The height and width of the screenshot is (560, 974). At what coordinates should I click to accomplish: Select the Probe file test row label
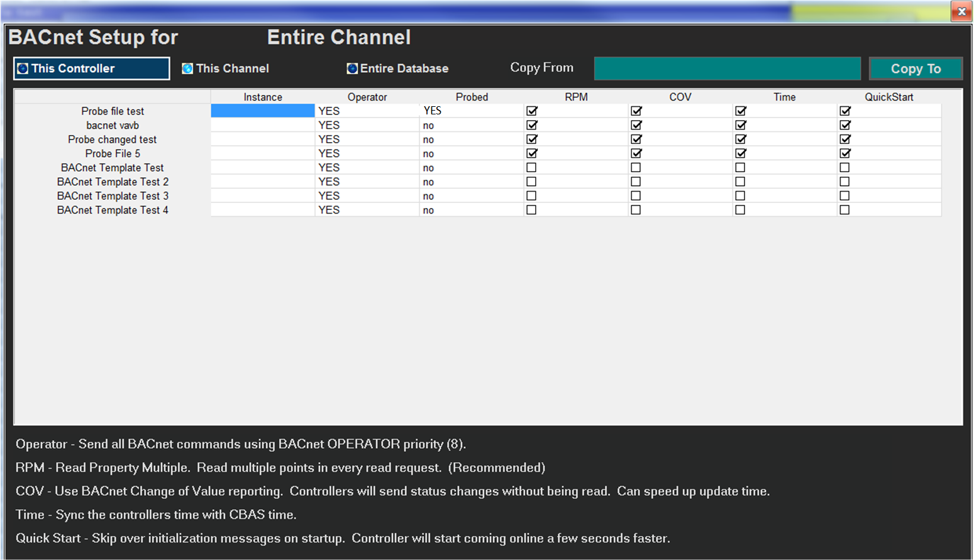113,111
